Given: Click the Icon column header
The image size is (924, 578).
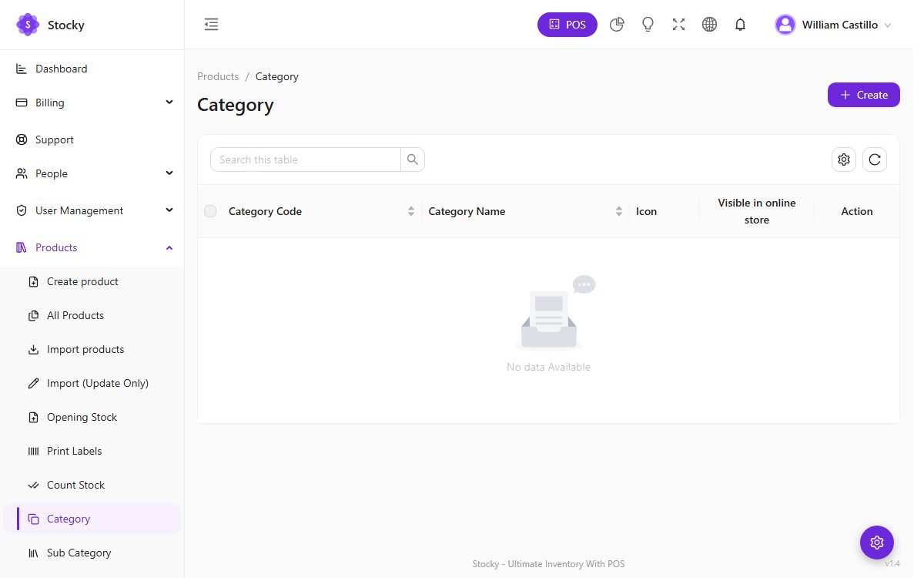Looking at the screenshot, I should [646, 211].
